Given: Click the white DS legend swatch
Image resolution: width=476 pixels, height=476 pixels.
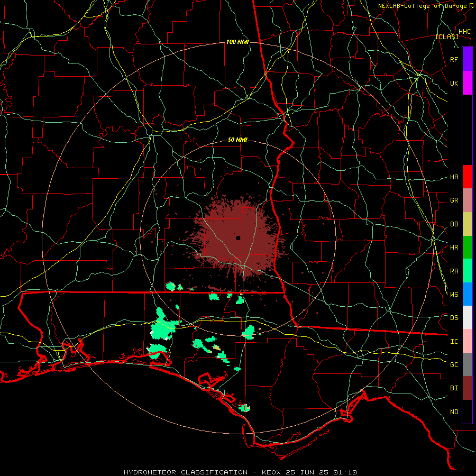Looking at the screenshot, I should (x=467, y=317).
